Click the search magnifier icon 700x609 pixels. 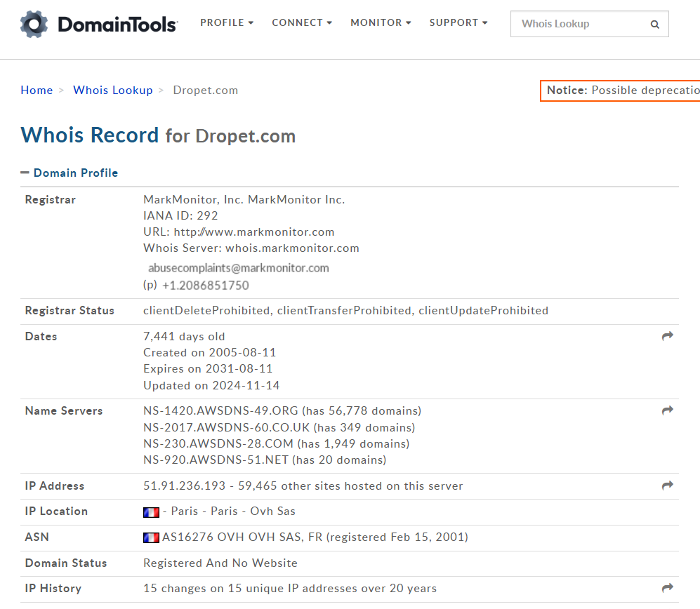(x=654, y=25)
